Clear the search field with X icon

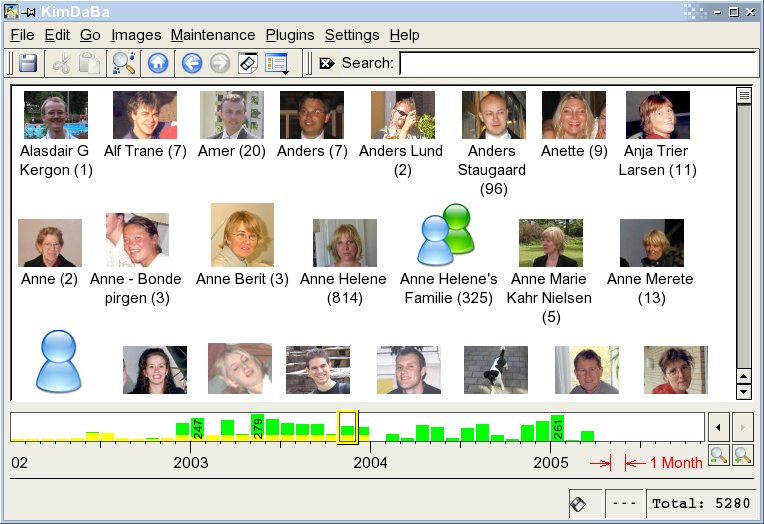point(326,63)
